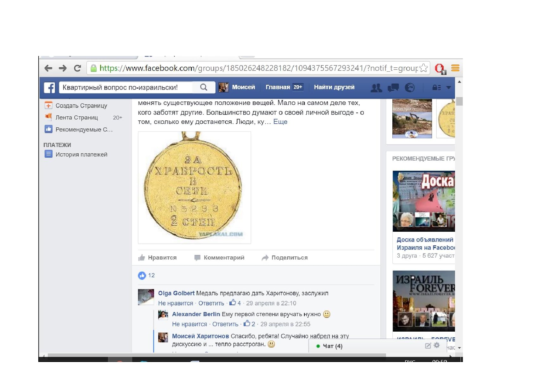This screenshot has width=555, height=392.
Task: Open Facebook messages icon
Action: [x=393, y=88]
